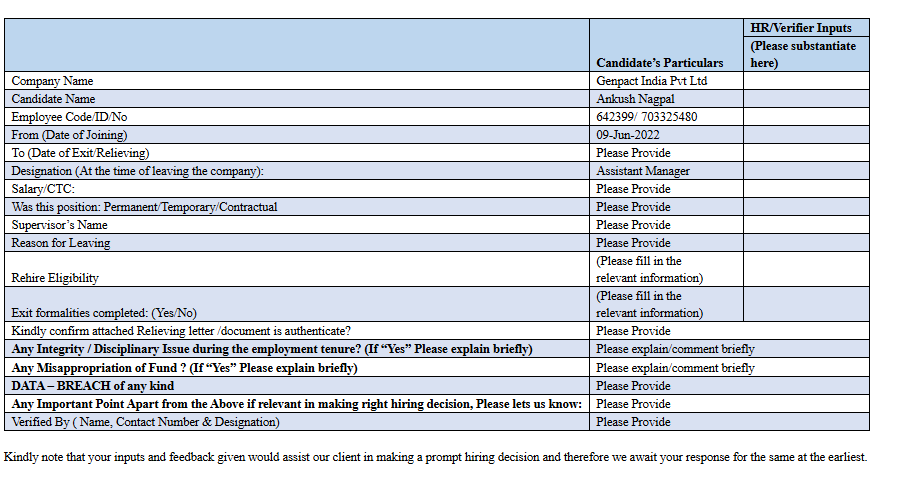Click the empty HR/Verifier cell for Company Name
Viewport: 921px width, 482px height.
pyautogui.click(x=806, y=81)
